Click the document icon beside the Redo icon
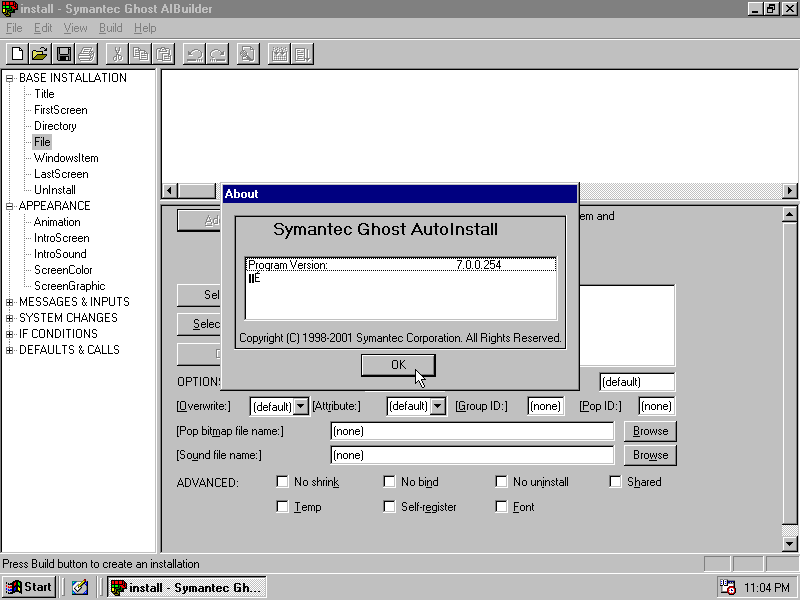800x600 pixels. [248, 54]
